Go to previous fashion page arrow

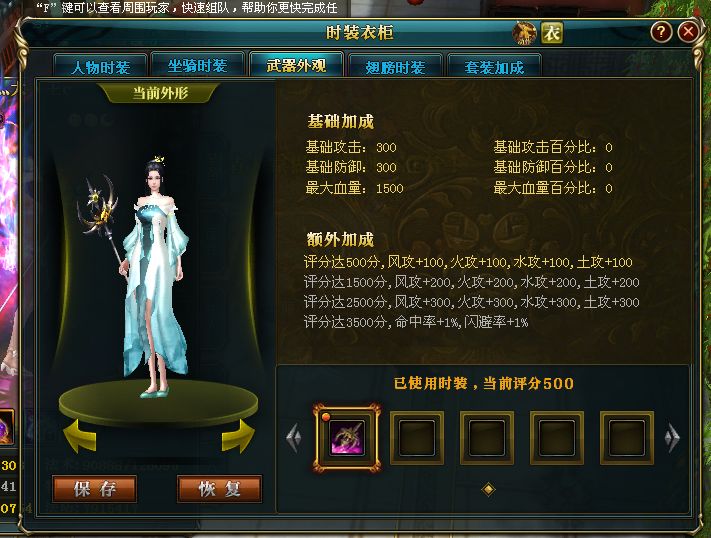point(294,438)
